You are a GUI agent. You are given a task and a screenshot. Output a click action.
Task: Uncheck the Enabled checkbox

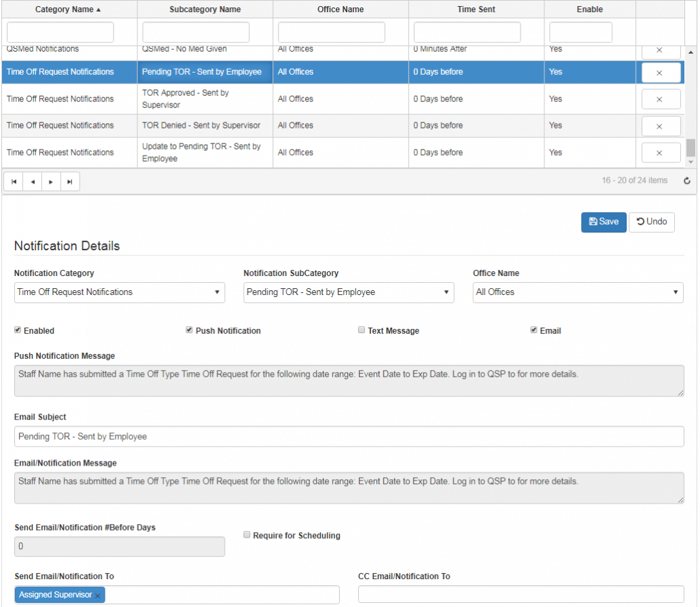(18, 330)
